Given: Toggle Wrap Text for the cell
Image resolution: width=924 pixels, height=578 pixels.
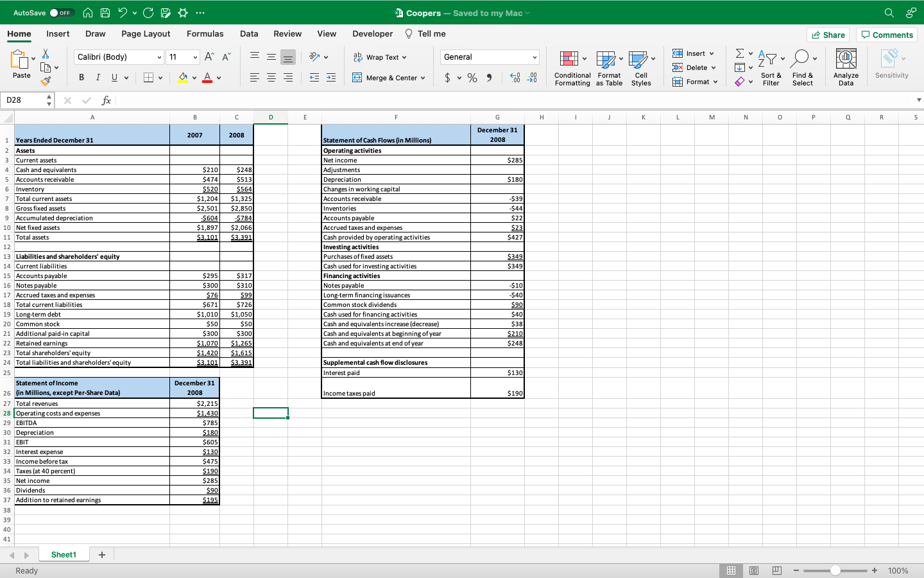Looking at the screenshot, I should (380, 57).
